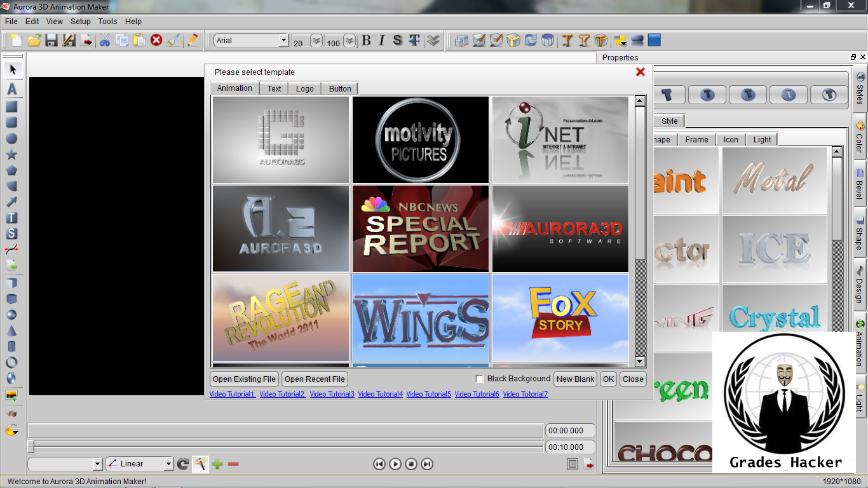Click the Paste clipboard icon

(139, 41)
